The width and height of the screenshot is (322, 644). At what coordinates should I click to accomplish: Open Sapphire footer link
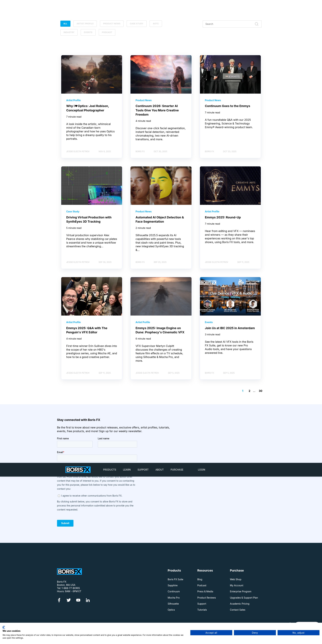click(x=173, y=586)
